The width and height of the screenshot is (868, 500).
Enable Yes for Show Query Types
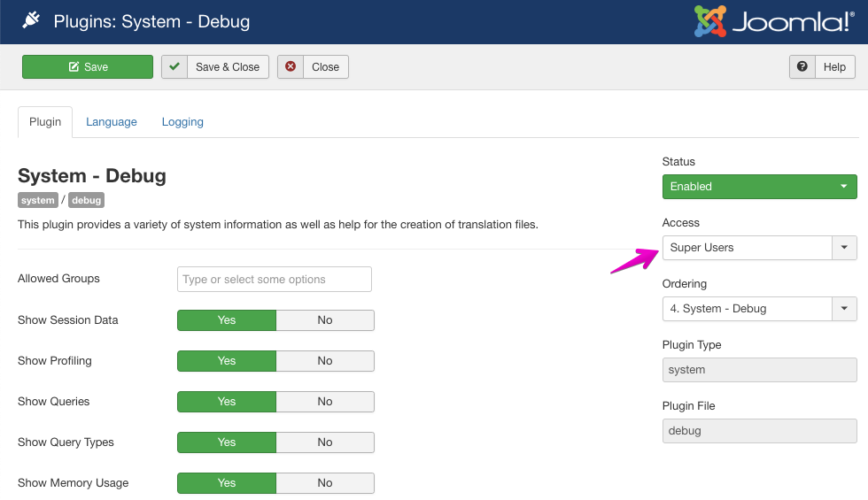coord(227,442)
